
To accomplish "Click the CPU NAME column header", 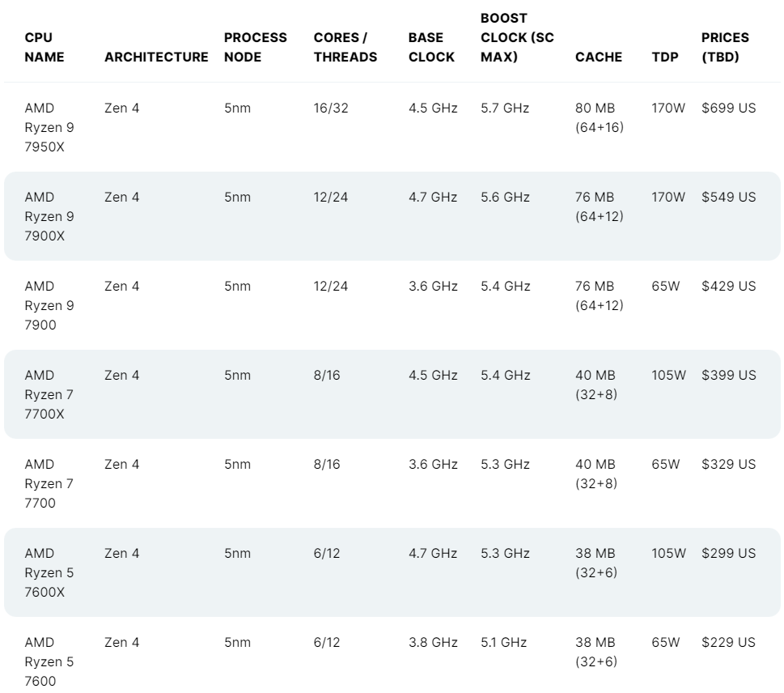I will [44, 47].
